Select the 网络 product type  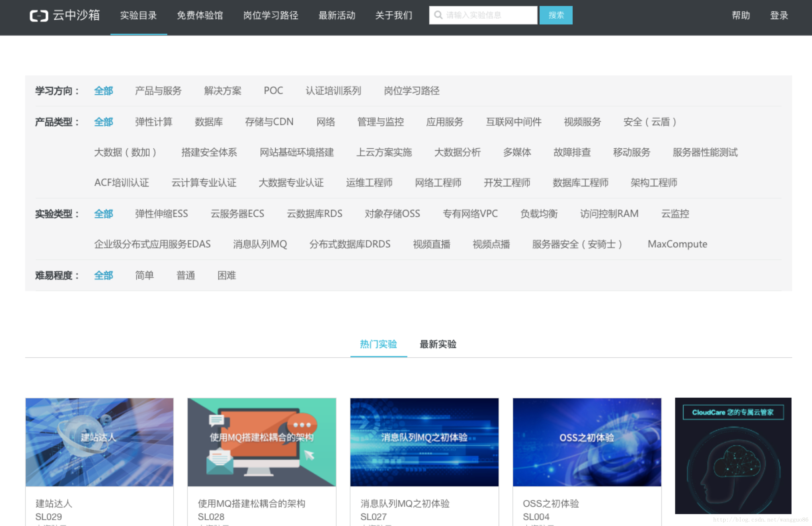pos(326,122)
